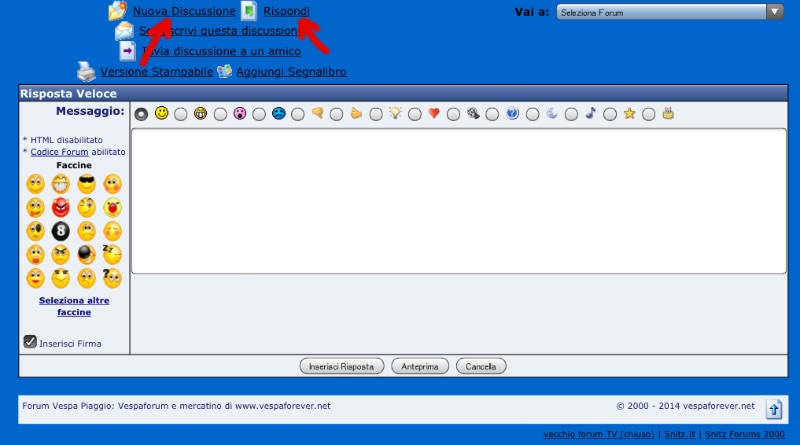Insert the clown red-nose emoticon
Image resolution: width=800 pixels, height=445 pixels.
pos(112,207)
